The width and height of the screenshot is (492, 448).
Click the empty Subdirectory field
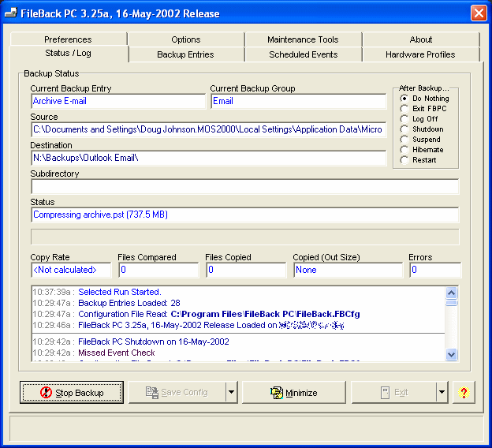[244, 186]
